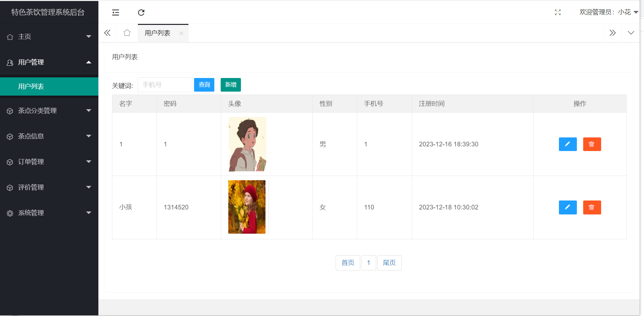Expand the 订单管理 sidebar menu
The height and width of the screenshot is (316, 644).
coord(49,162)
